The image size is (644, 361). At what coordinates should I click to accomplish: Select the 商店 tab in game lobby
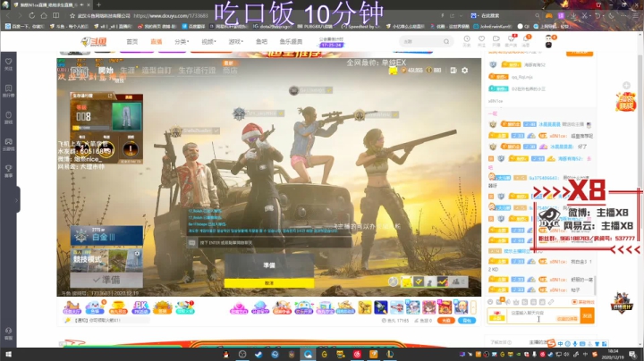point(230,71)
